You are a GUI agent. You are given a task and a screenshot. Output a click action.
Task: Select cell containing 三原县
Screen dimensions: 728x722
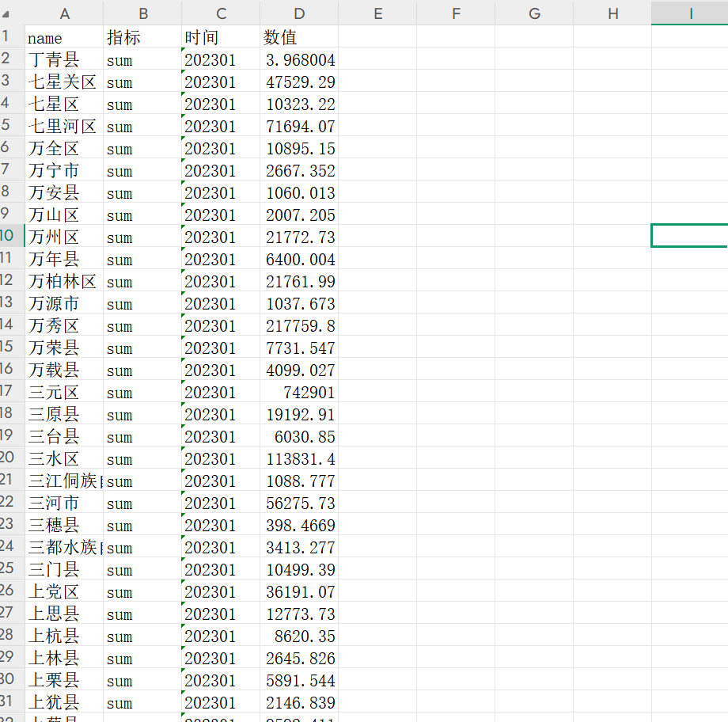pos(64,413)
